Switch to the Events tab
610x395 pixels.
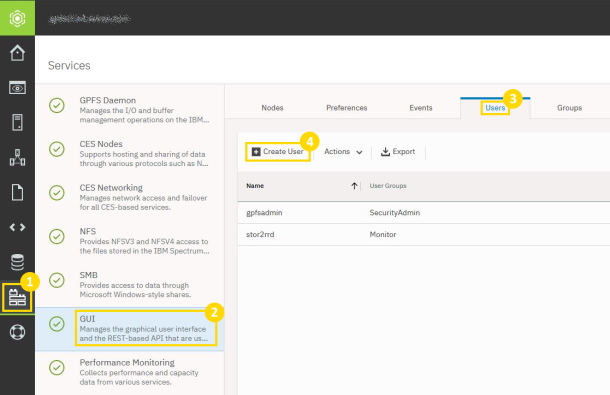pyautogui.click(x=421, y=108)
